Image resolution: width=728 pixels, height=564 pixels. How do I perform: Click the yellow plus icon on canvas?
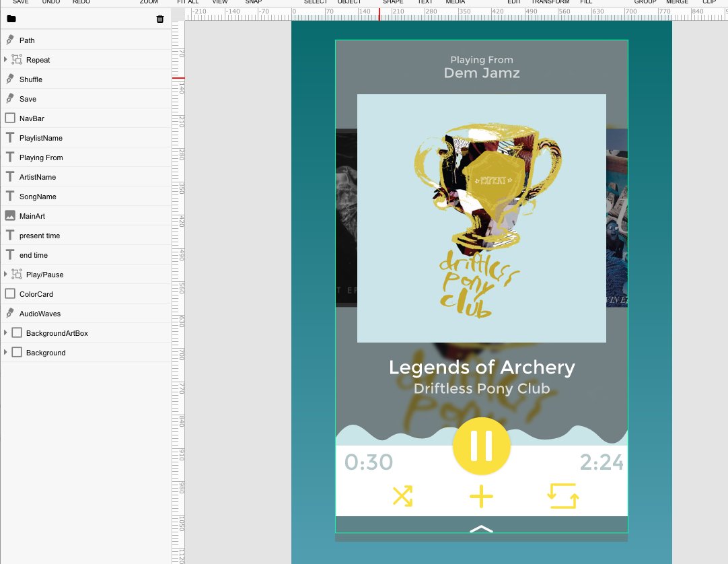point(482,496)
